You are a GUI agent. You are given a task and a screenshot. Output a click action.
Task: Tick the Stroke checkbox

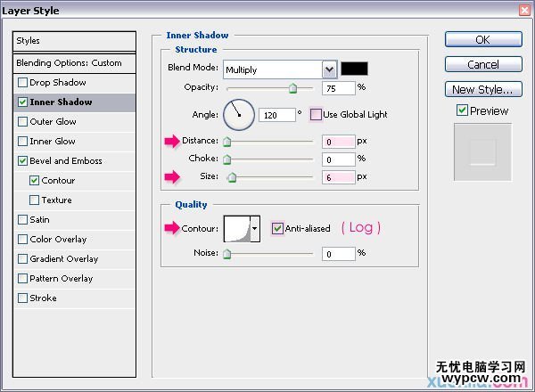coord(22,298)
